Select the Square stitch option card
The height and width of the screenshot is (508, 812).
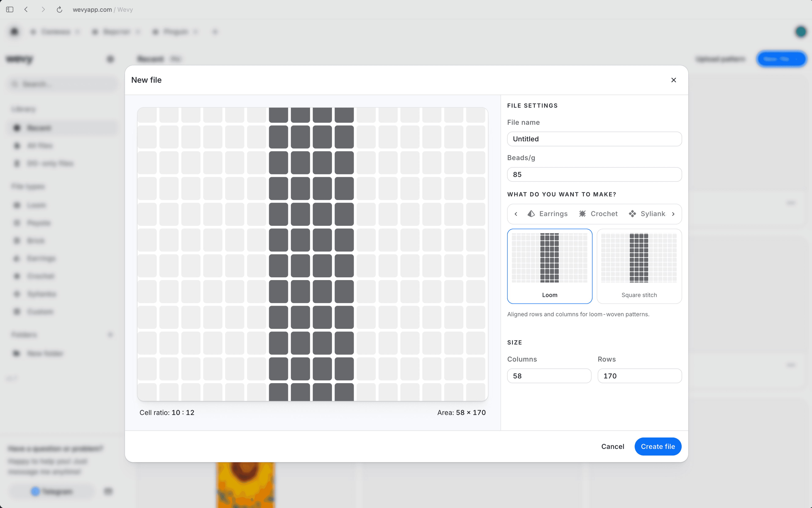[x=639, y=266]
